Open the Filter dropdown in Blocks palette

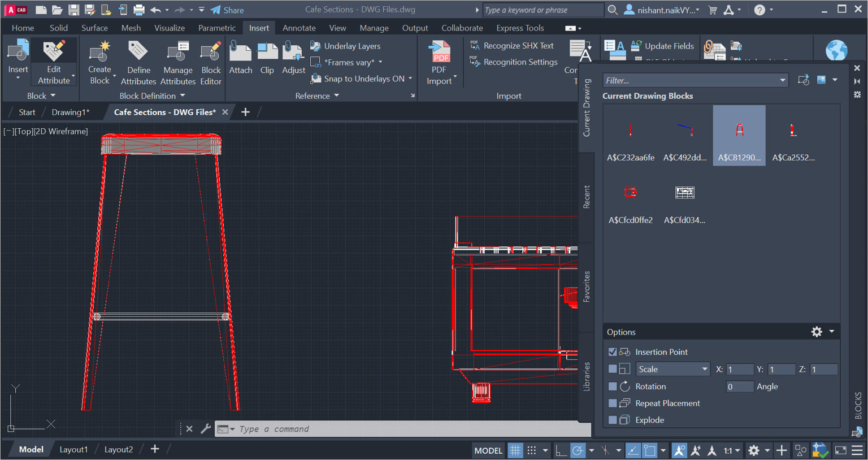click(782, 80)
